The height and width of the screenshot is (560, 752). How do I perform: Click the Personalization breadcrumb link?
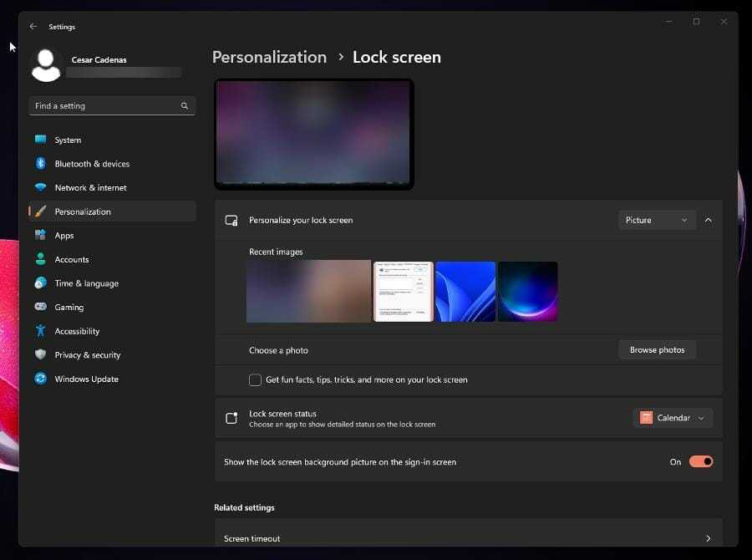tap(270, 57)
